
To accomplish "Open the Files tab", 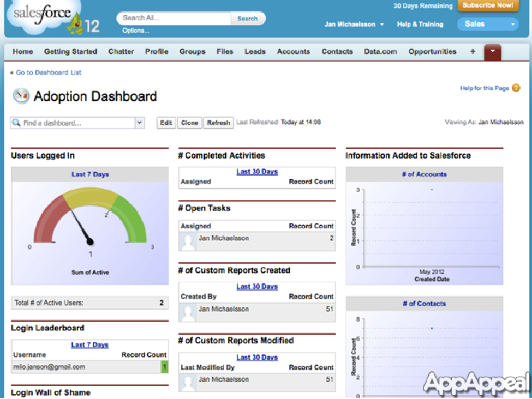I will pyautogui.click(x=225, y=52).
